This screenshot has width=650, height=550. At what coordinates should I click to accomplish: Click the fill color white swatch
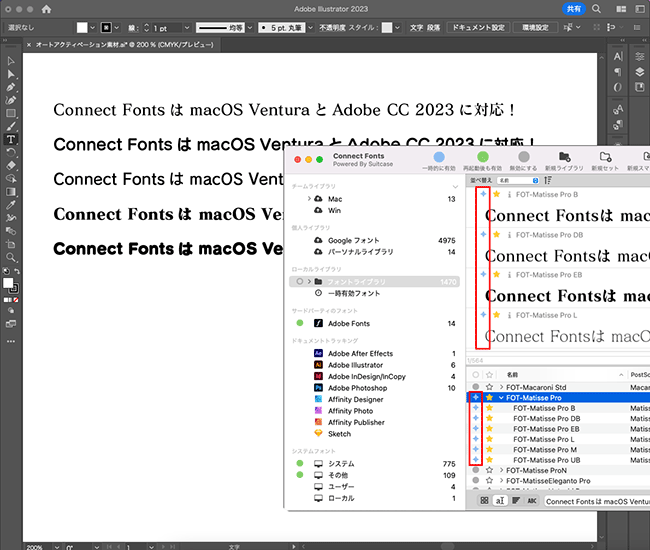[x=82, y=28]
